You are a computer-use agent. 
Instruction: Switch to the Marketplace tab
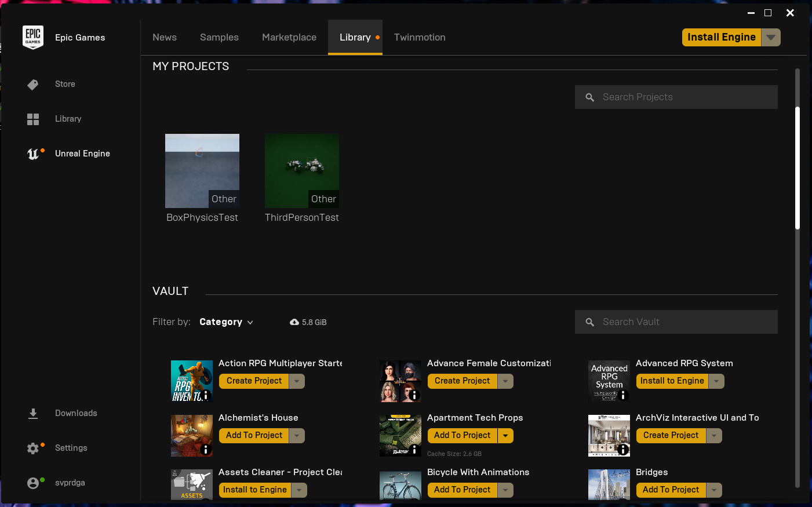289,37
